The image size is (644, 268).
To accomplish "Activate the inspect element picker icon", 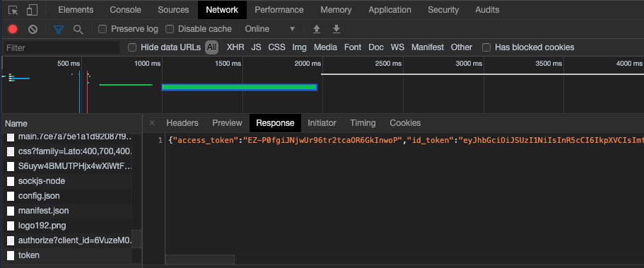I will click(x=13, y=11).
